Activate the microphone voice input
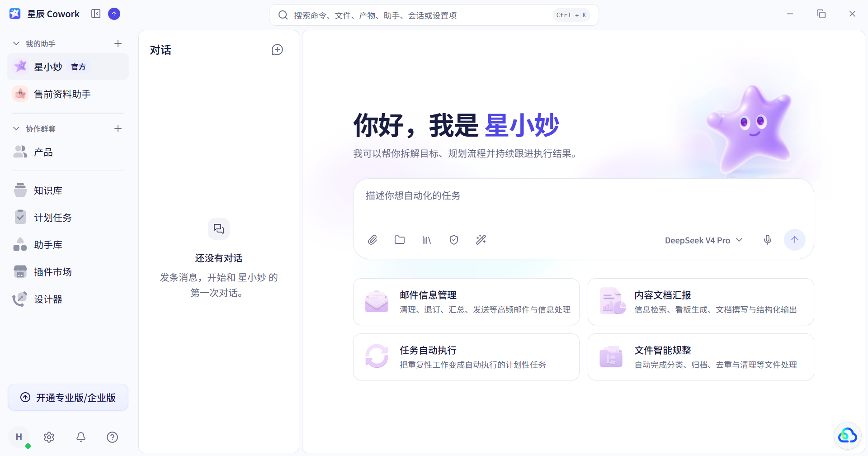The image size is (868, 456). pos(768,240)
